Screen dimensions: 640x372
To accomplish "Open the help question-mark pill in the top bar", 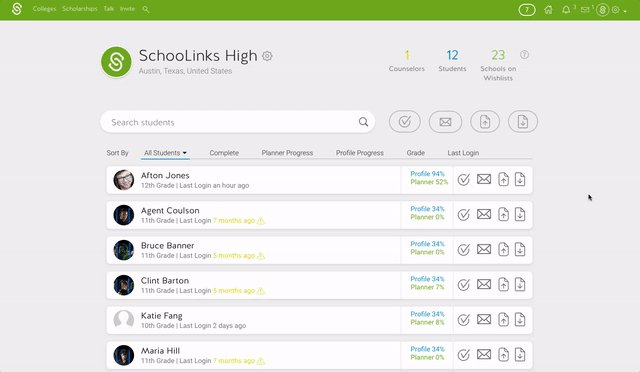I will [527, 10].
